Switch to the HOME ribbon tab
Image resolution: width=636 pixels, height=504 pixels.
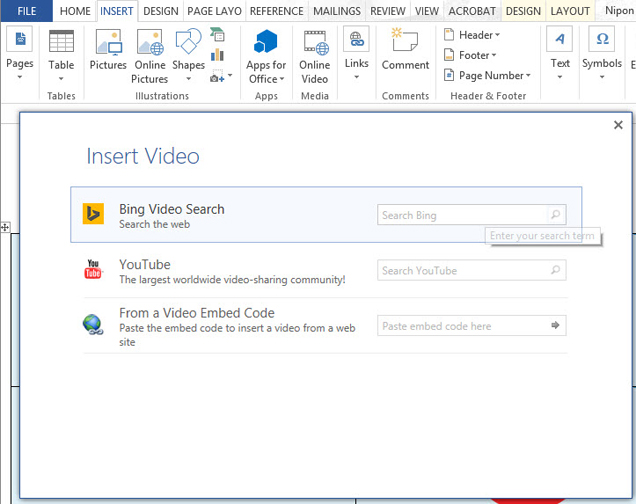75,11
